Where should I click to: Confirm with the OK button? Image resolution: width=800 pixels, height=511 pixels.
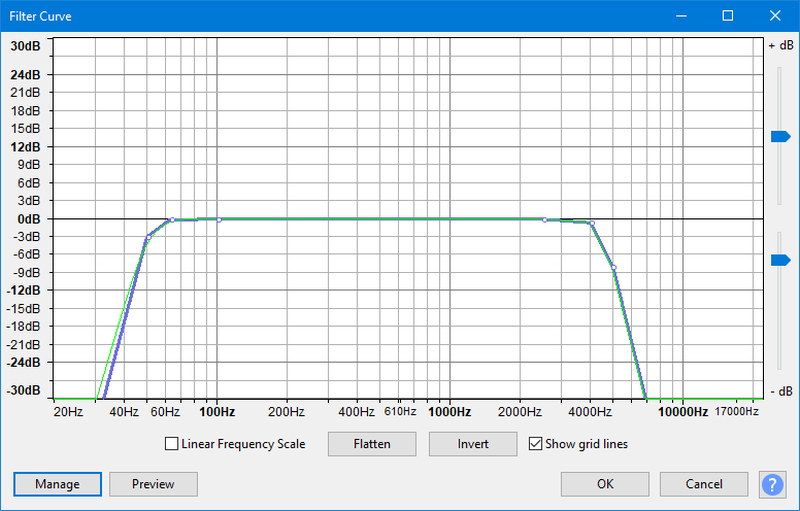point(605,484)
